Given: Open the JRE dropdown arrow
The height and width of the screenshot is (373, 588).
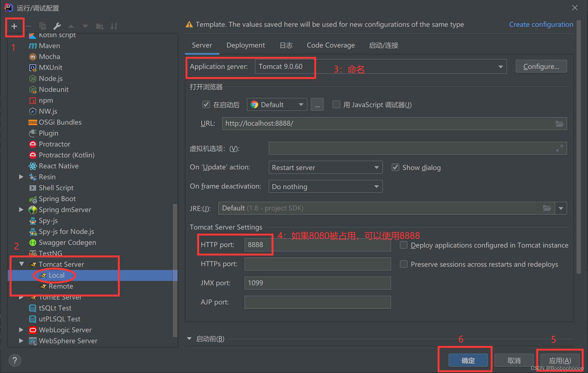Looking at the screenshot, I should click(561, 208).
